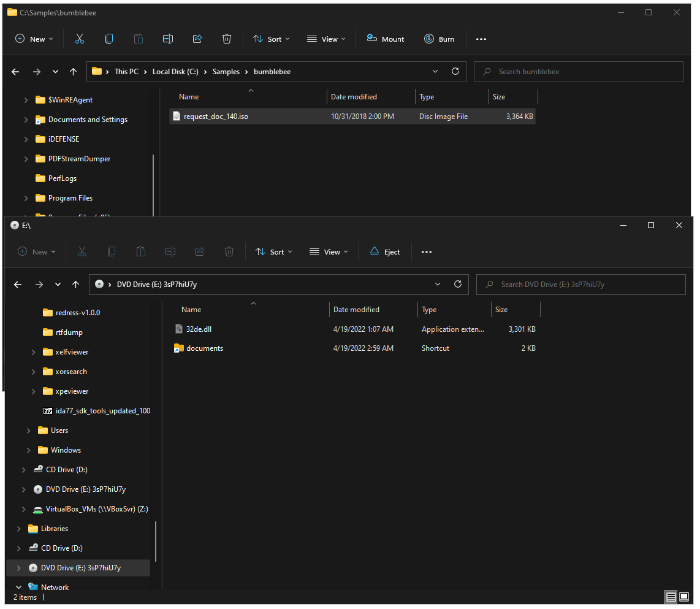Refresh the bumblebee folder view

[x=455, y=72]
